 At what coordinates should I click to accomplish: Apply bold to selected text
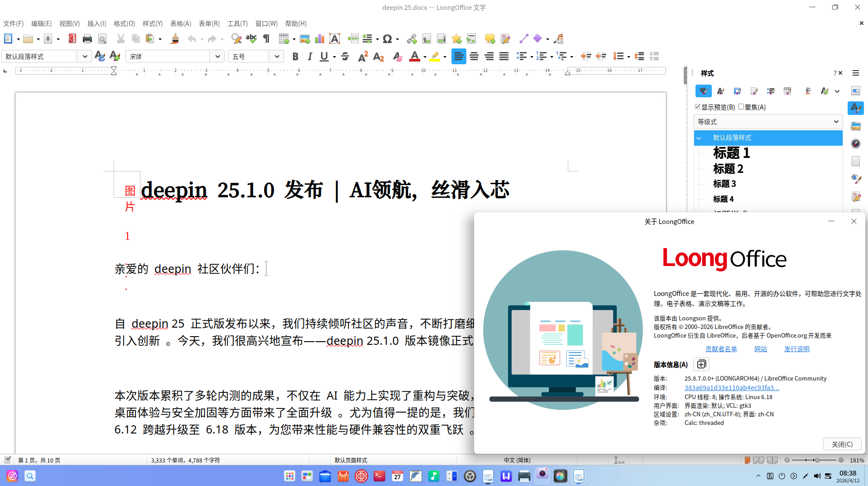coord(295,56)
